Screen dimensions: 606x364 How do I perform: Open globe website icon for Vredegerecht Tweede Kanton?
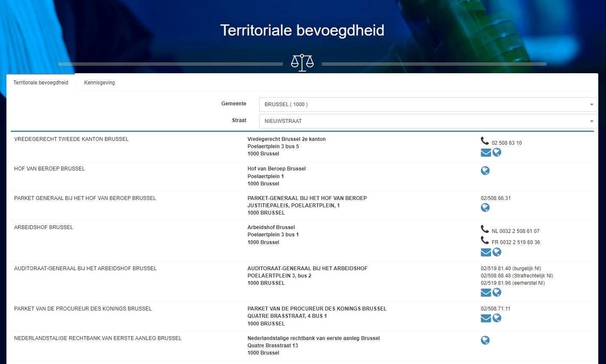(x=497, y=152)
